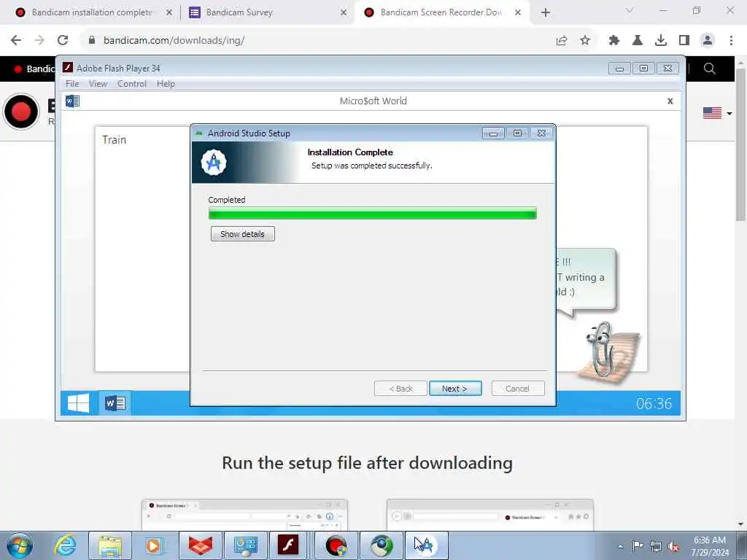Screen dimensions: 747x560
Task: Click the Bandicam site search icon
Action: click(x=709, y=69)
